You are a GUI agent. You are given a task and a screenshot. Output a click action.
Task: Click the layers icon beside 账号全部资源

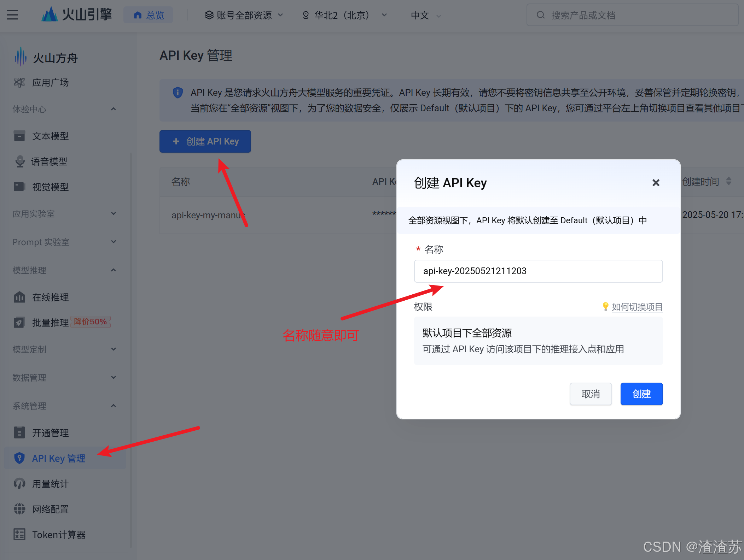(209, 15)
